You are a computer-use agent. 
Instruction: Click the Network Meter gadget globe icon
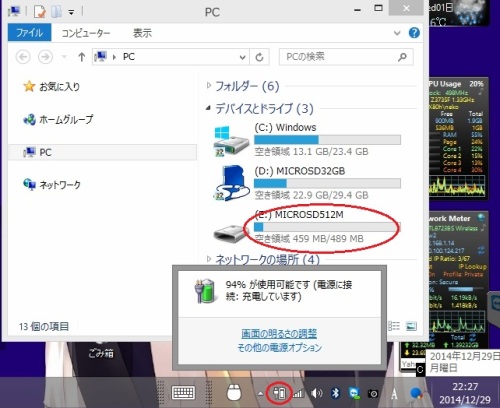click(x=481, y=218)
